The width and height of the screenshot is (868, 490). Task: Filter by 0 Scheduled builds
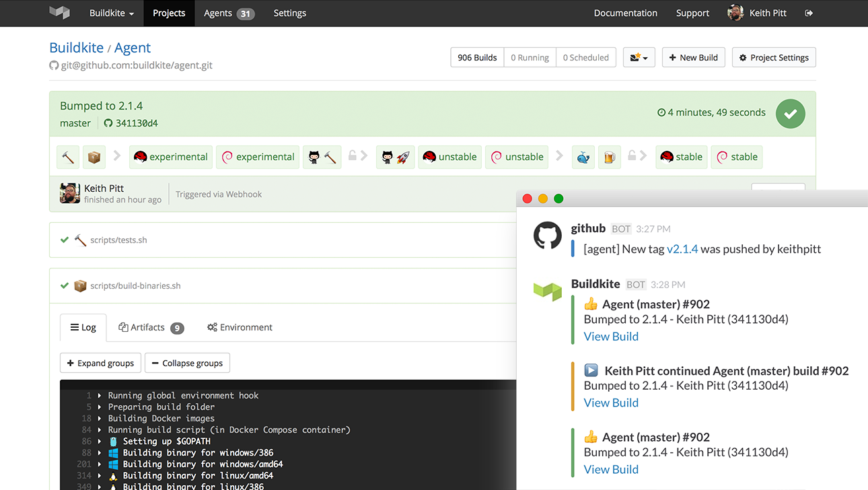585,57
